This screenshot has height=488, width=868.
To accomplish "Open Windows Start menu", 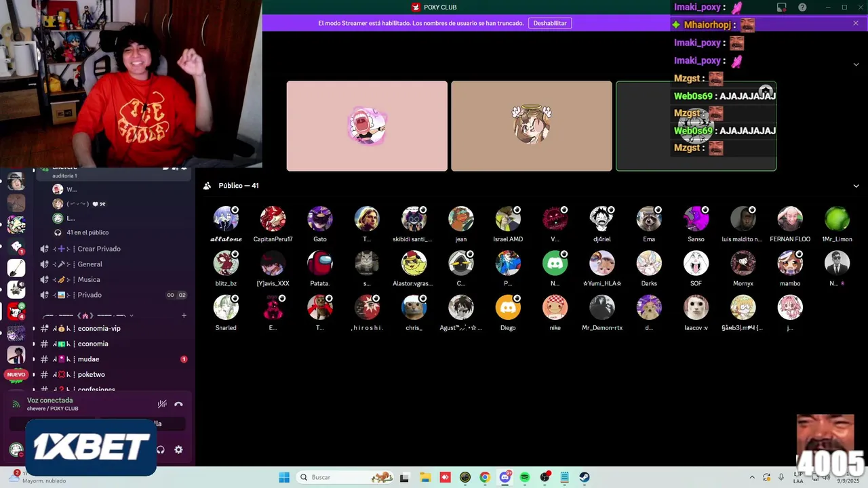I will click(284, 477).
